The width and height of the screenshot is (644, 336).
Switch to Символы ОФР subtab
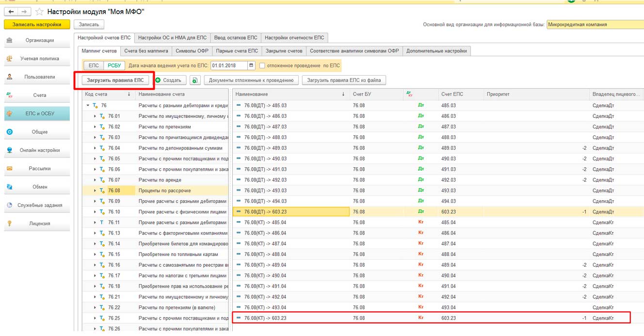[x=192, y=51]
